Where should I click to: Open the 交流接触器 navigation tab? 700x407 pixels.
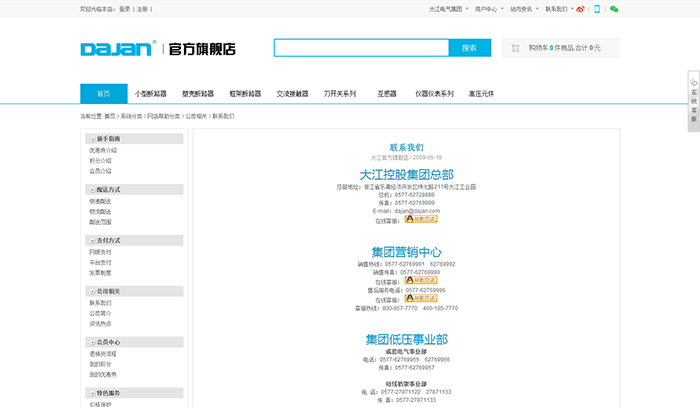[292, 94]
